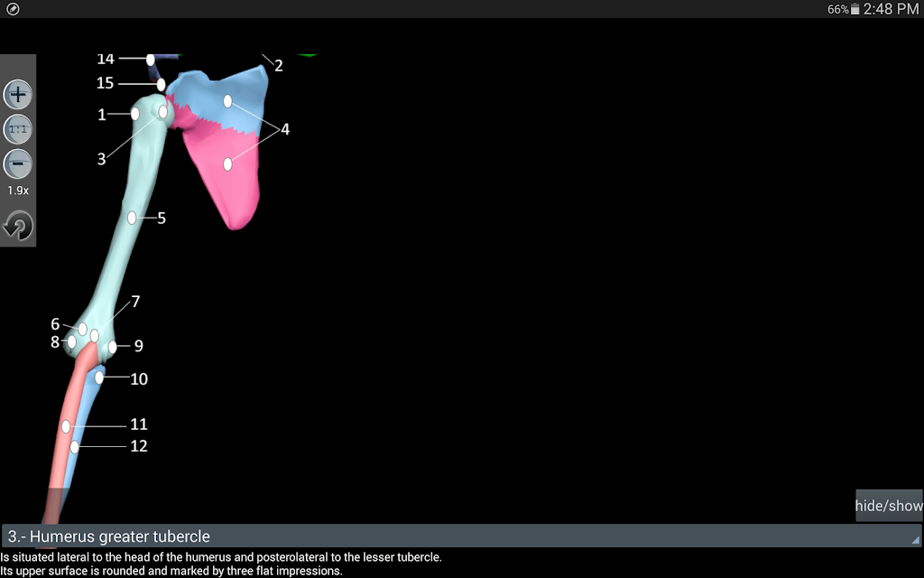Select marker 5 on the humerus shaft
This screenshot has height=578, width=924.
[132, 219]
